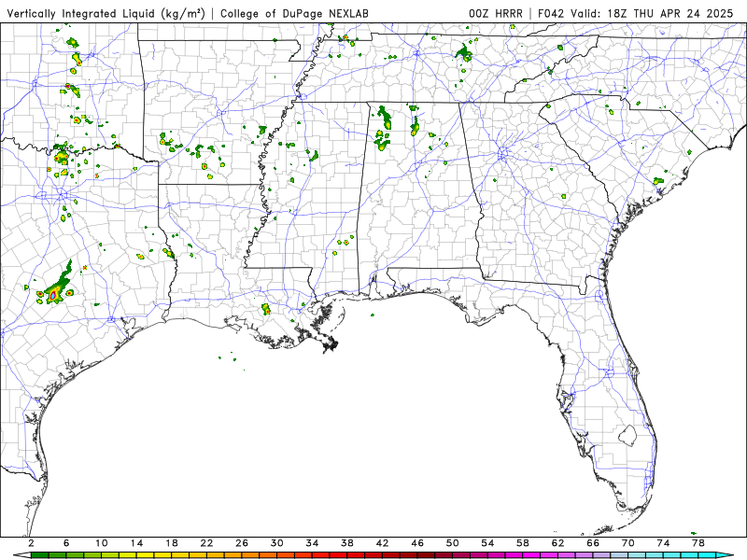Viewport: 747px width, 560px height.
Task: Click the lowest color scale value '2'
Action: (31, 543)
